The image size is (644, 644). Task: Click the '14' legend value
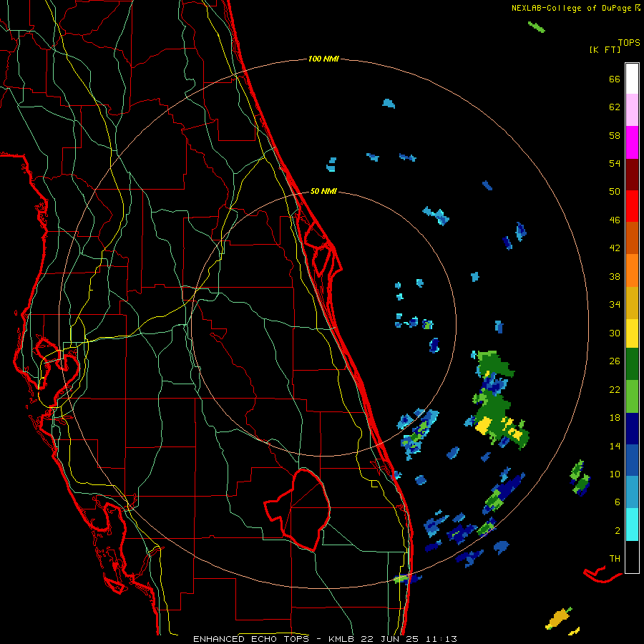pyautogui.click(x=615, y=446)
